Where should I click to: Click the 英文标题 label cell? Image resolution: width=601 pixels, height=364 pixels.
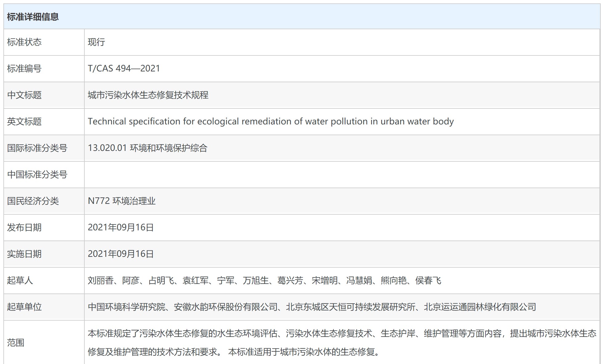(24, 121)
